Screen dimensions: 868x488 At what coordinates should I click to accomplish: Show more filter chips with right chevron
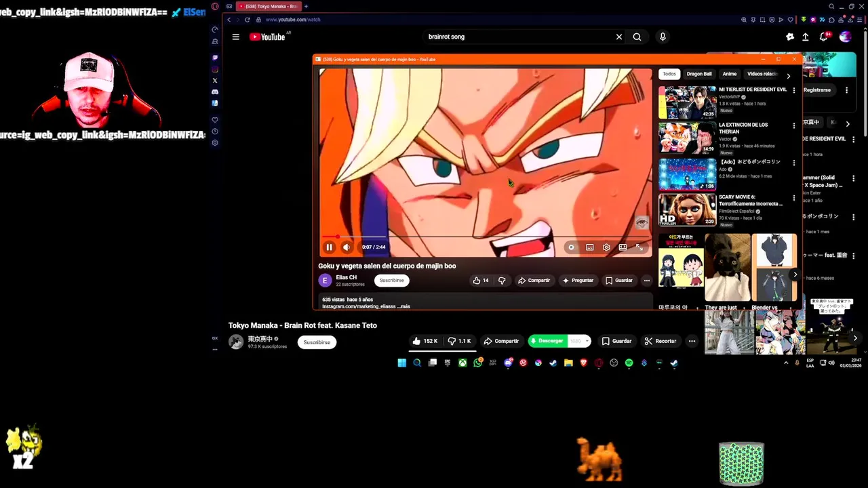(788, 76)
